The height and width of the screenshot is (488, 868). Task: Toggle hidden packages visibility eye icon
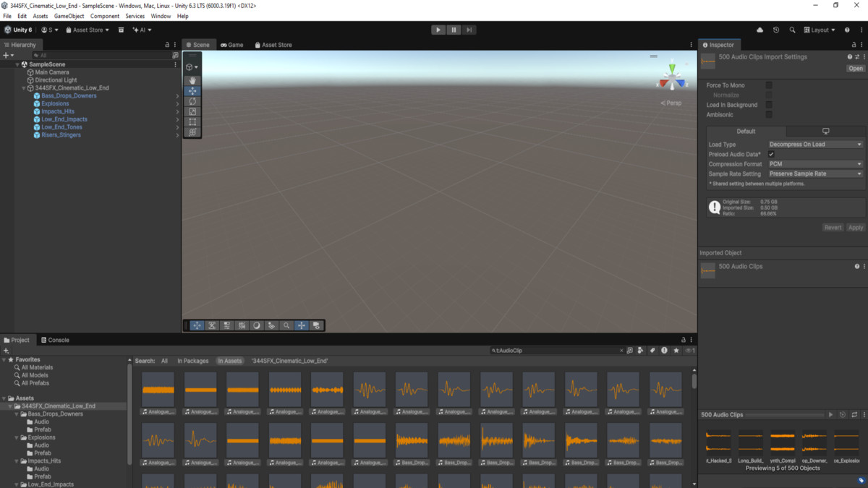pyautogui.click(x=689, y=351)
